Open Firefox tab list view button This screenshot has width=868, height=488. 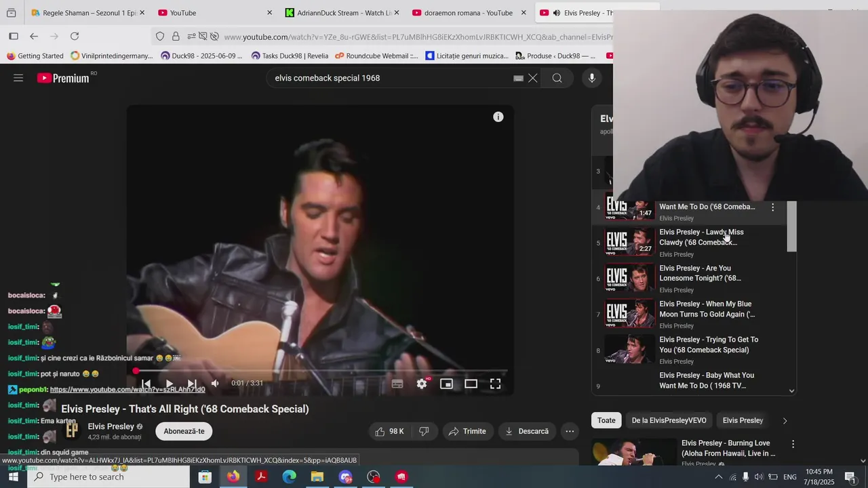click(x=12, y=13)
